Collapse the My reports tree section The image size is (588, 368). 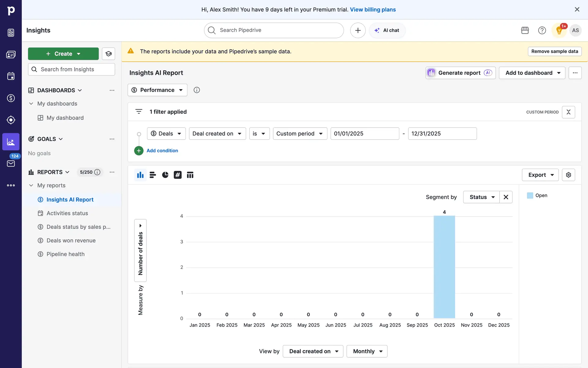pyautogui.click(x=31, y=185)
